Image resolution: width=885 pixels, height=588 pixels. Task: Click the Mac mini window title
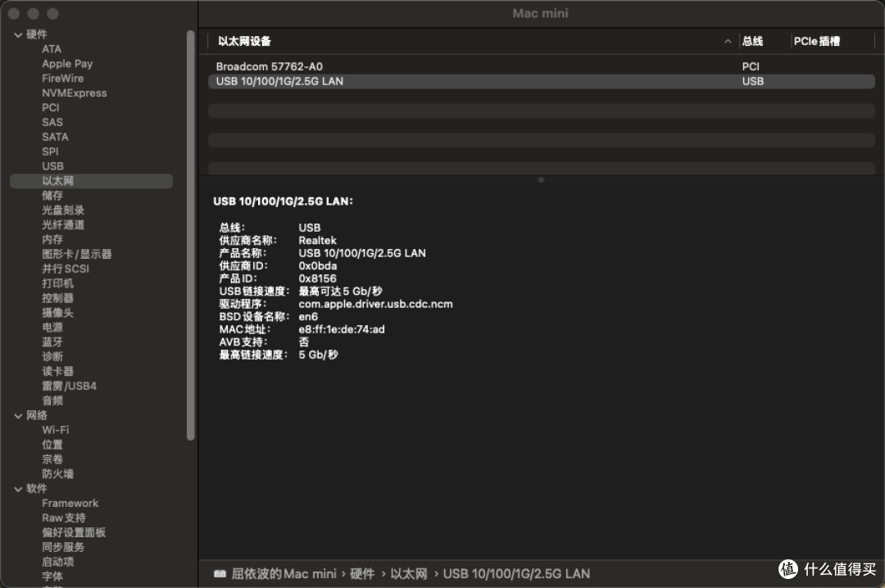540,14
